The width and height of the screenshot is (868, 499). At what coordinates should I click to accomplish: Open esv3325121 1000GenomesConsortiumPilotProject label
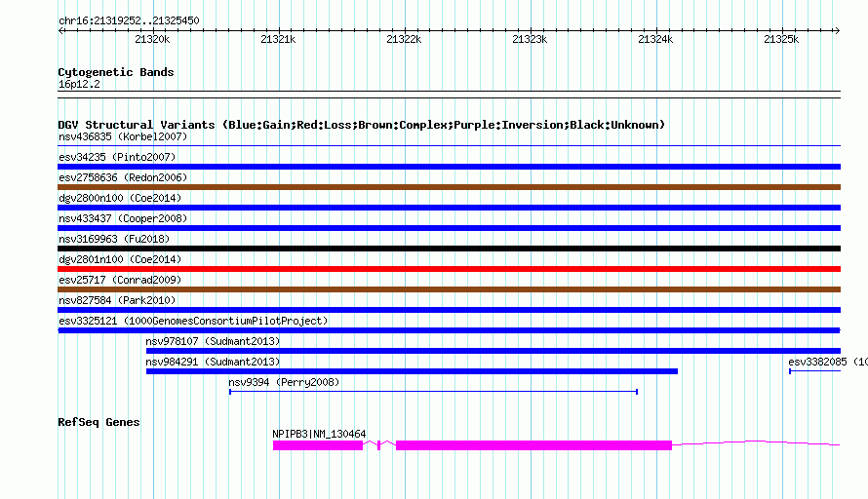193,321
